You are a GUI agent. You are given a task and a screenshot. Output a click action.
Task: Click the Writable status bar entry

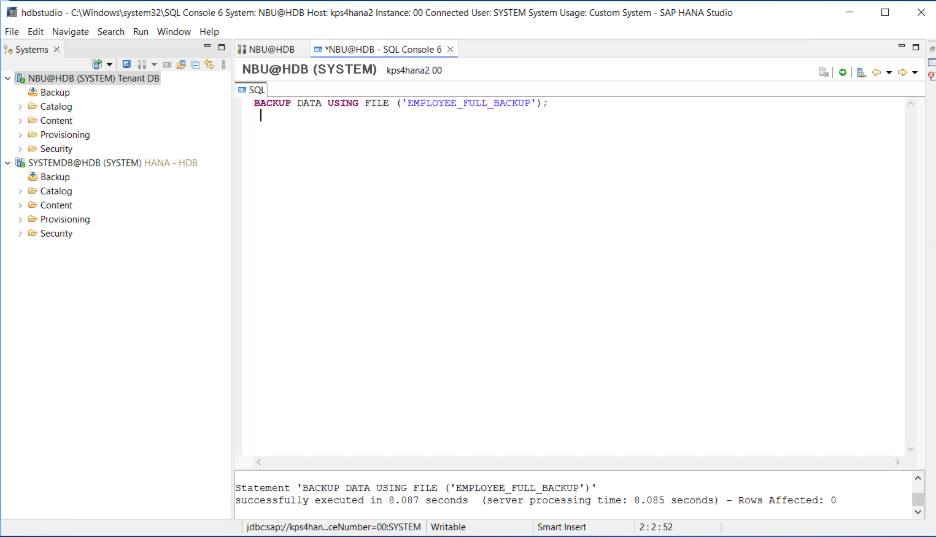coord(448,527)
